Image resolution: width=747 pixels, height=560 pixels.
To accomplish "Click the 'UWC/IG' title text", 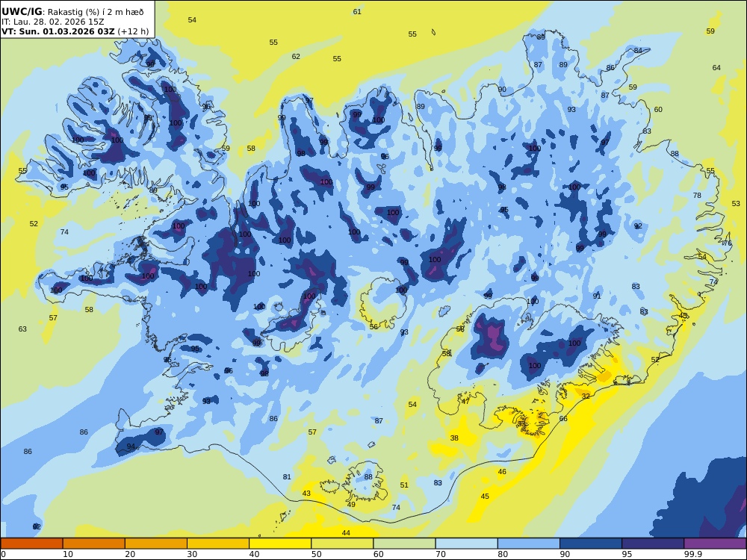I will [22, 12].
